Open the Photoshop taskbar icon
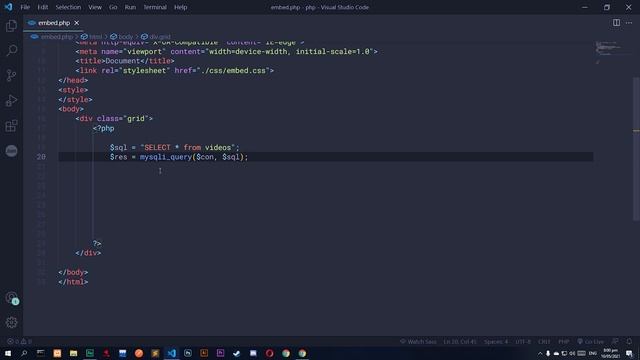 (188, 353)
